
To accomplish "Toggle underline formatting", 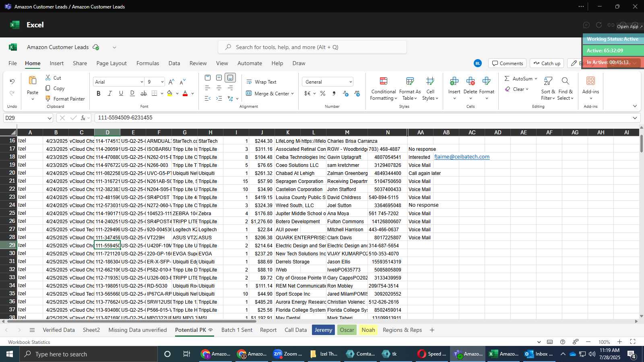I will click(x=121, y=93).
